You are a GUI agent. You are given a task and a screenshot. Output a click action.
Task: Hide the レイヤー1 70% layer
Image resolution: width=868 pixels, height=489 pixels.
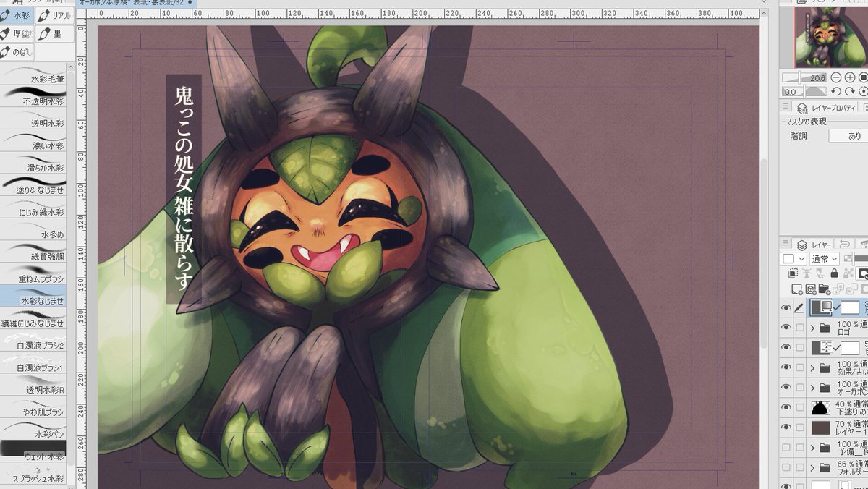[786, 428]
